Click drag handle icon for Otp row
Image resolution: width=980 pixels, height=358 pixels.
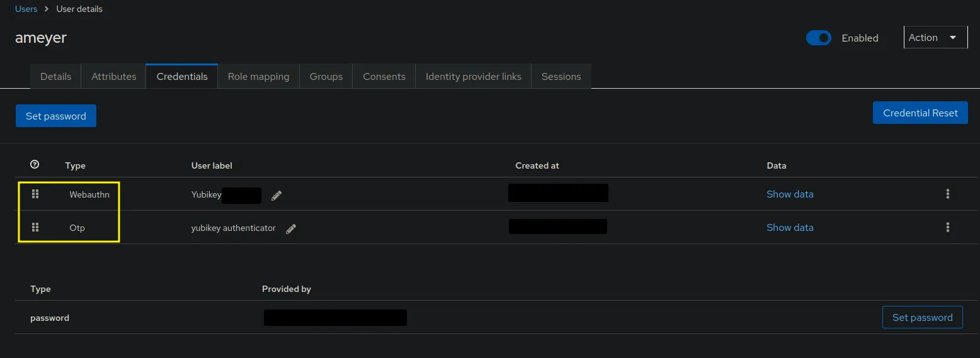pyautogui.click(x=35, y=228)
